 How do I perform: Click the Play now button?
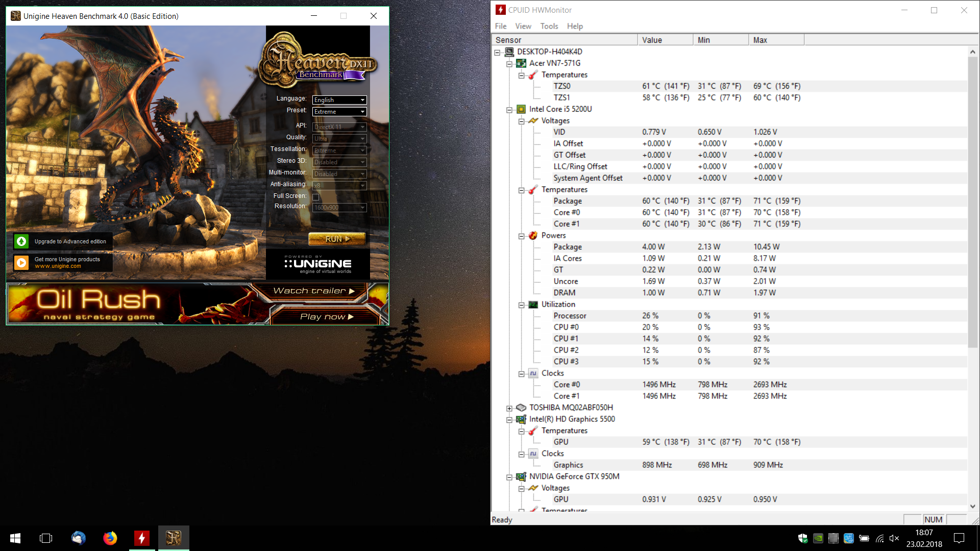pos(327,316)
